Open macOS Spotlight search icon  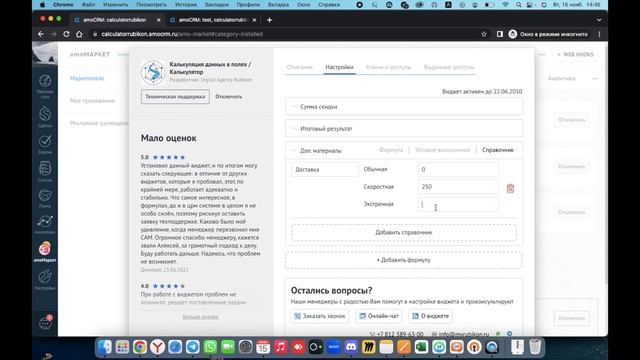click(519, 4)
